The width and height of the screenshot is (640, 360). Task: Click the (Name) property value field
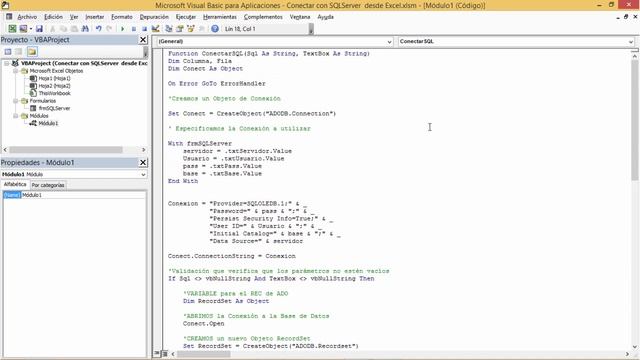pyautogui.click(x=83, y=195)
